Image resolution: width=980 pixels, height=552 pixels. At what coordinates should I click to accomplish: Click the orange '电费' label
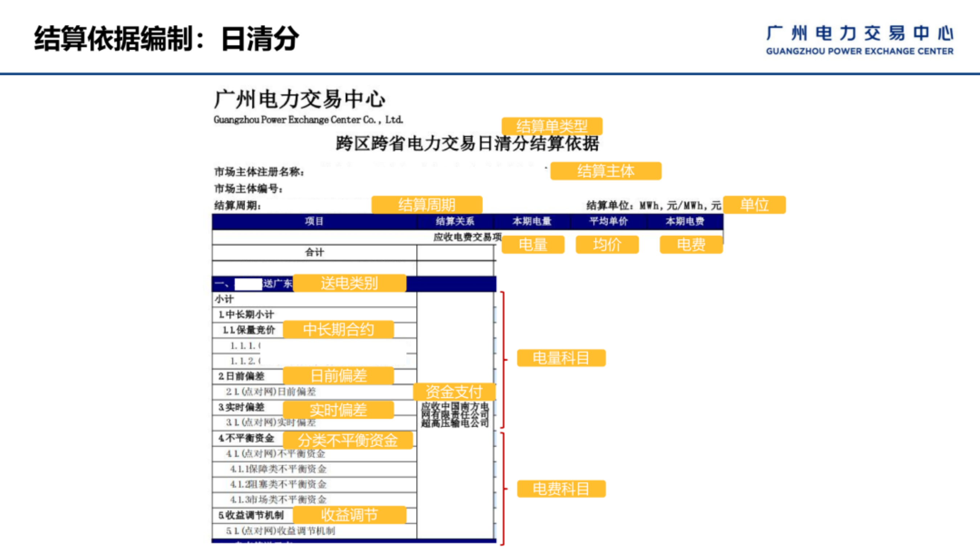[691, 244]
